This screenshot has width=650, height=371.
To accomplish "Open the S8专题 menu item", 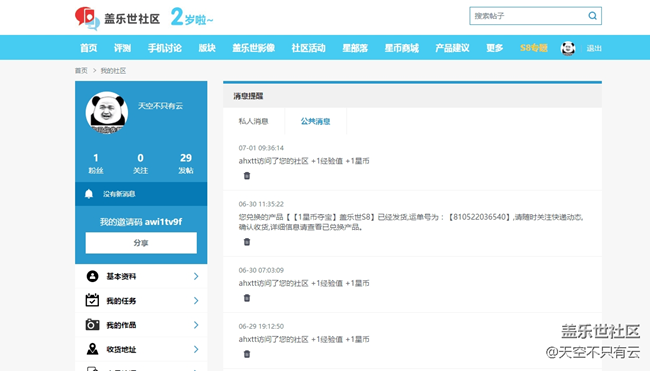I will tap(534, 48).
